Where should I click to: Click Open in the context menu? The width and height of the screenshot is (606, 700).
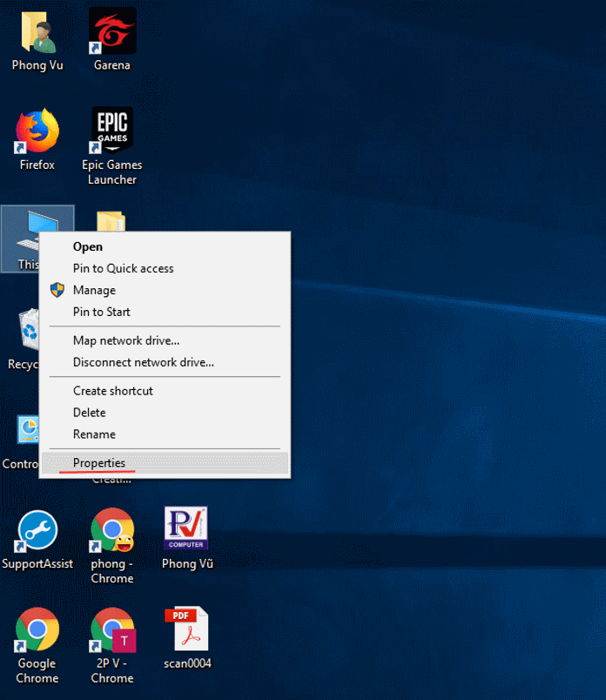pyautogui.click(x=88, y=246)
